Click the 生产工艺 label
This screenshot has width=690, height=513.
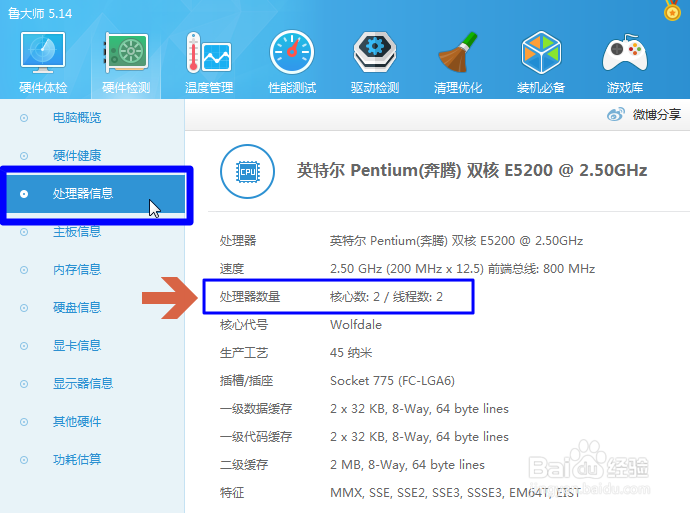[x=244, y=352]
